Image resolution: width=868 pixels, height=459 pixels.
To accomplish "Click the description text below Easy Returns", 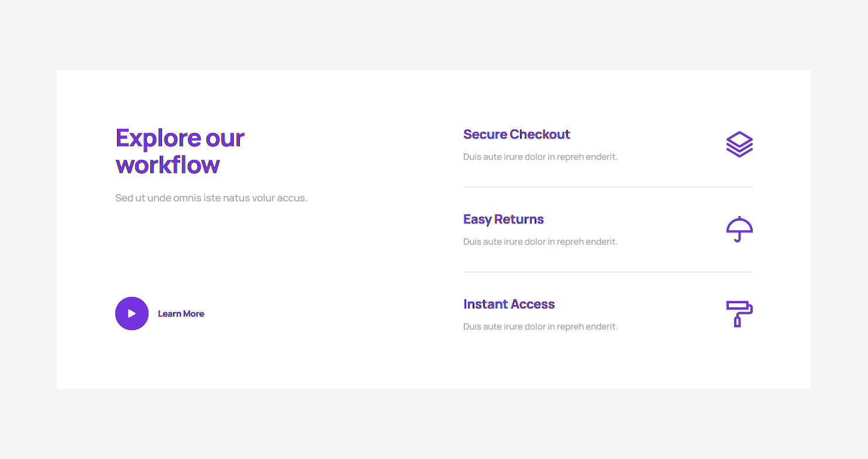I will (x=540, y=242).
